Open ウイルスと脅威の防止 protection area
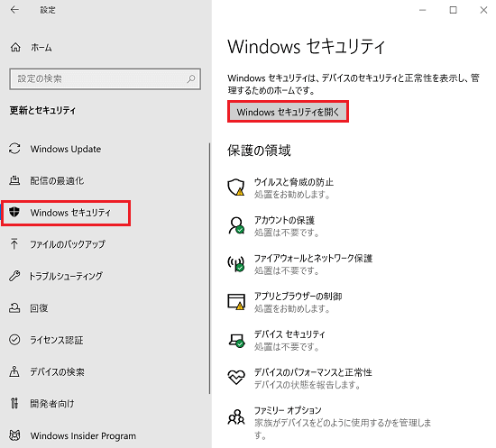This screenshot has height=448, width=496. 294,187
